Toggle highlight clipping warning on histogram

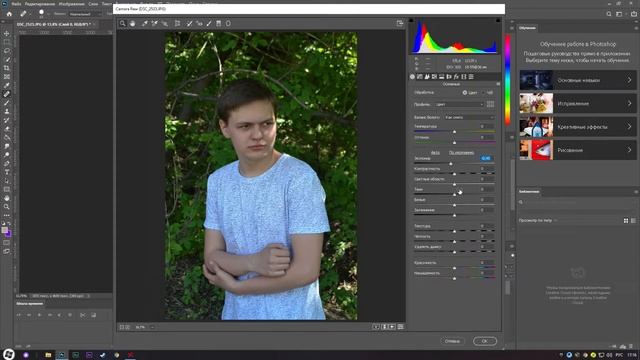498,20
